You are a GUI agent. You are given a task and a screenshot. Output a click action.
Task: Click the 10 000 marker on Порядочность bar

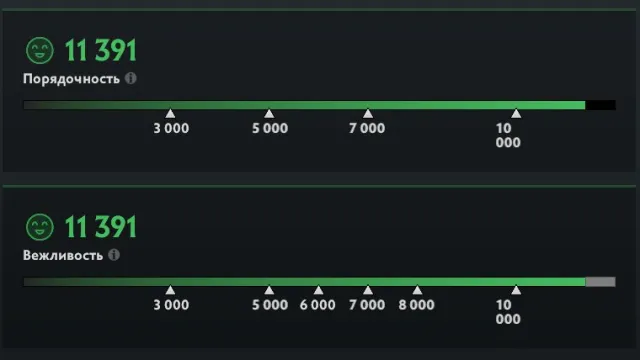(x=516, y=113)
